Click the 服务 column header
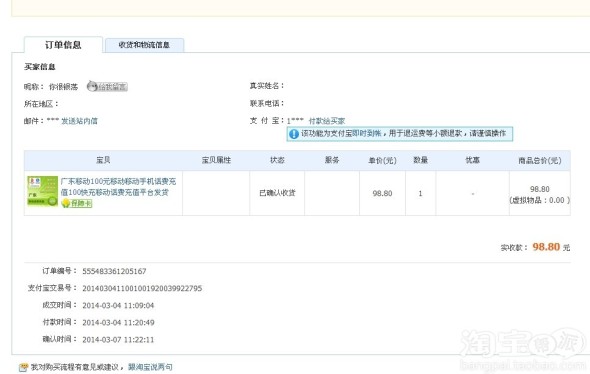This screenshot has width=590, height=374. click(332, 160)
